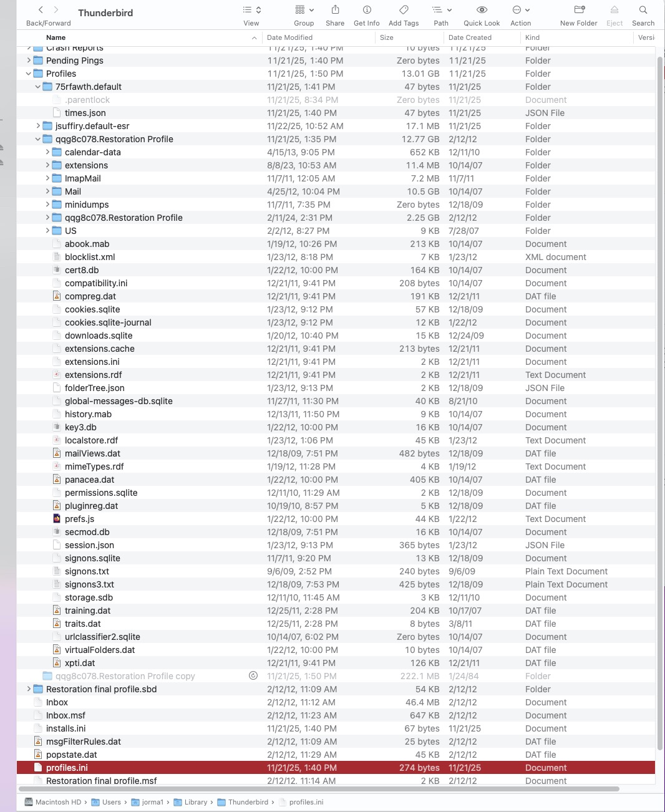Select the prefs.js file icon

pos(57,519)
